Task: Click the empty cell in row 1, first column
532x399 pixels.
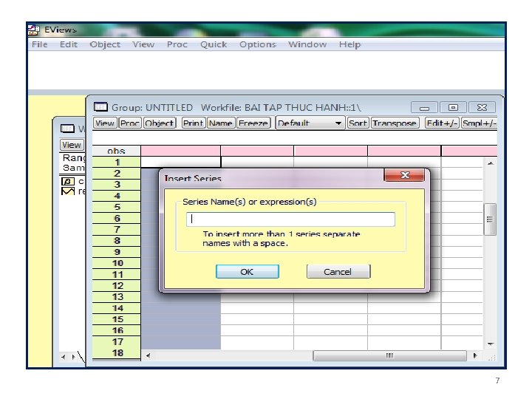Action: (180, 162)
